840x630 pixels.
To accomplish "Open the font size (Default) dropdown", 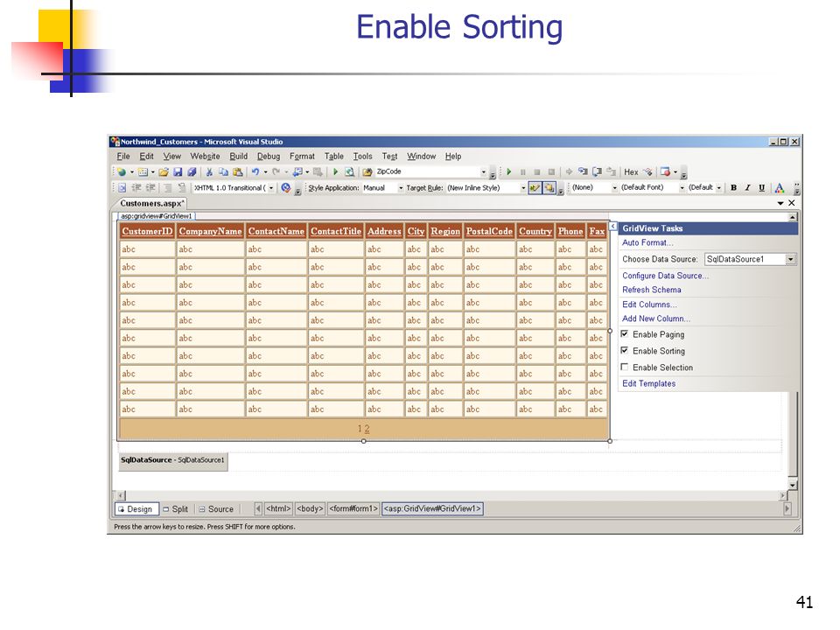I will tap(719, 188).
